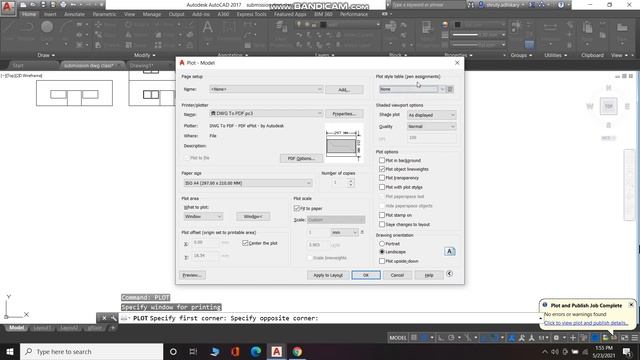The width and height of the screenshot is (640, 360).
Task: Click OK in the Plot dialog
Action: [366, 275]
